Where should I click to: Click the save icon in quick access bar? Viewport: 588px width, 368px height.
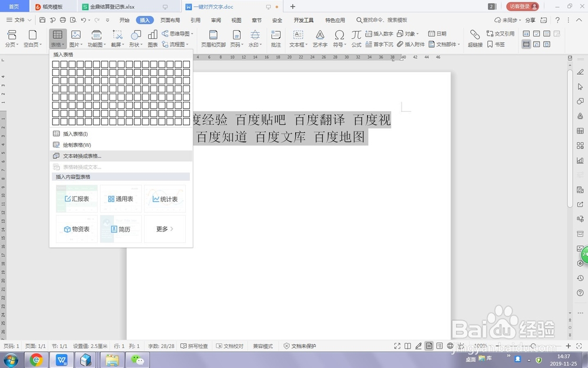42,20
